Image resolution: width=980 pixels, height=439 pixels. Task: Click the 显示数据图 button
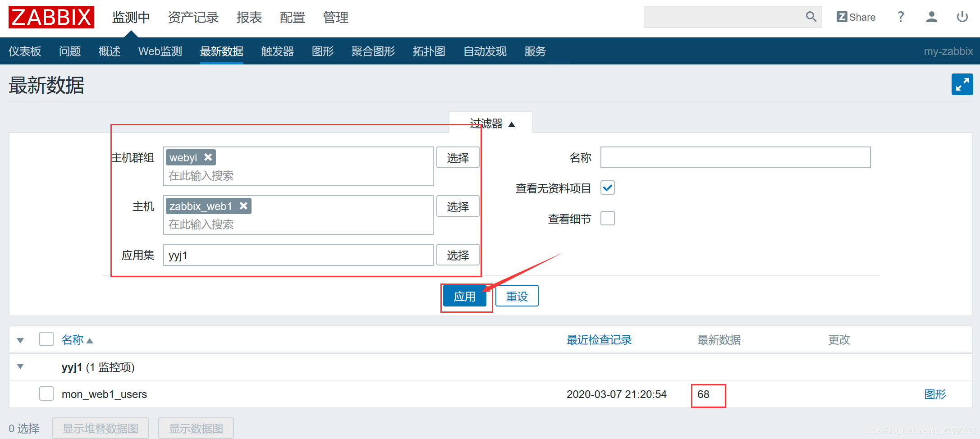pyautogui.click(x=196, y=428)
